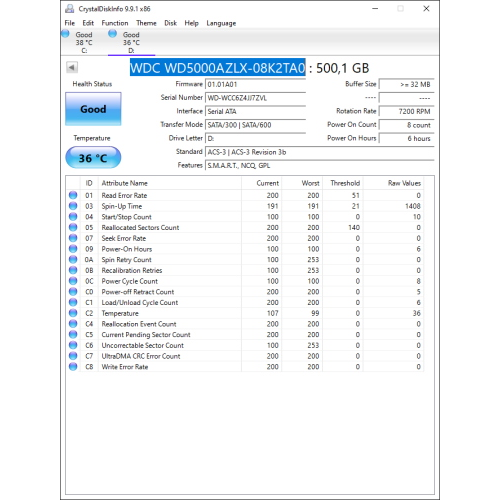Click status icon of Spin-Up Time
Image resolution: width=500 pixels, height=500 pixels.
point(73,206)
